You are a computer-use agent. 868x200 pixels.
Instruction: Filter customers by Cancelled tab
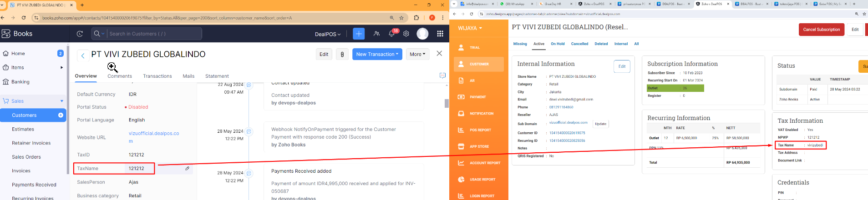(x=579, y=44)
